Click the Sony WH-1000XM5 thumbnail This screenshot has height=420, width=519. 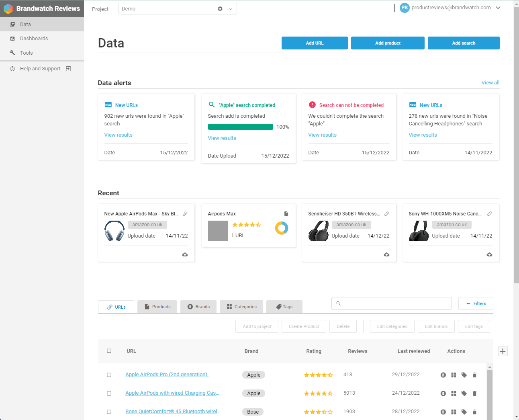coord(419,231)
